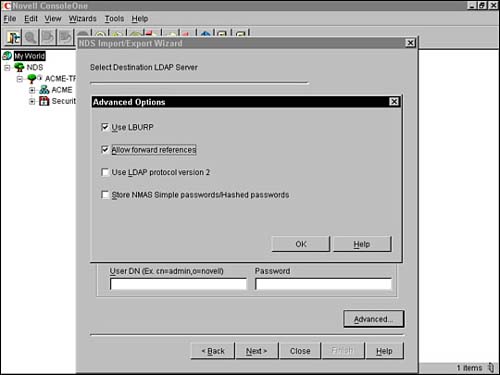
Task: Open the Wizards menu
Action: [82, 19]
